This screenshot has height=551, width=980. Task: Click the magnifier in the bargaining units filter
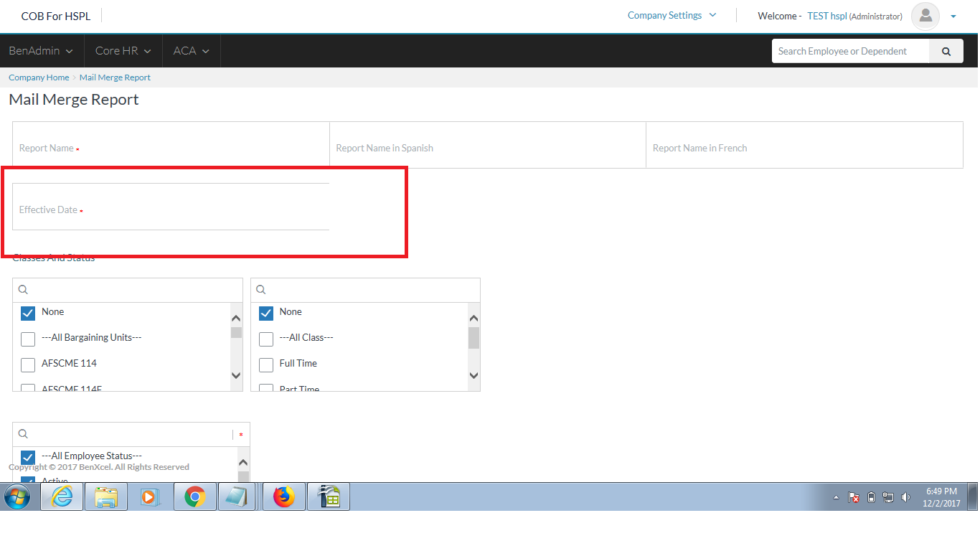pyautogui.click(x=22, y=288)
